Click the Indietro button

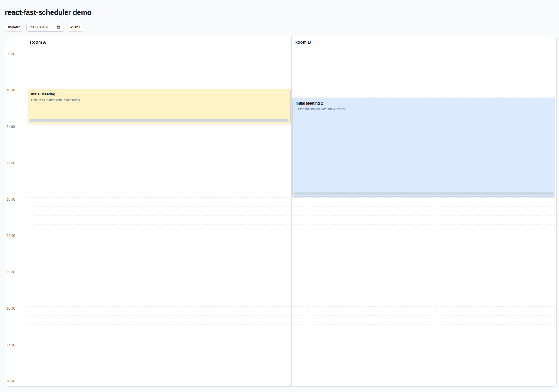tap(14, 27)
